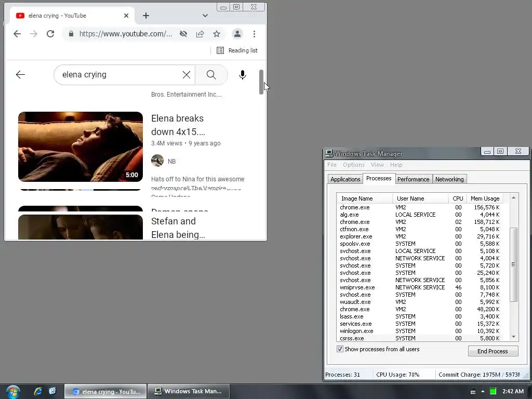The image size is (532, 399).
Task: Open the Elena breaks down 4x15 title
Action: click(x=178, y=125)
